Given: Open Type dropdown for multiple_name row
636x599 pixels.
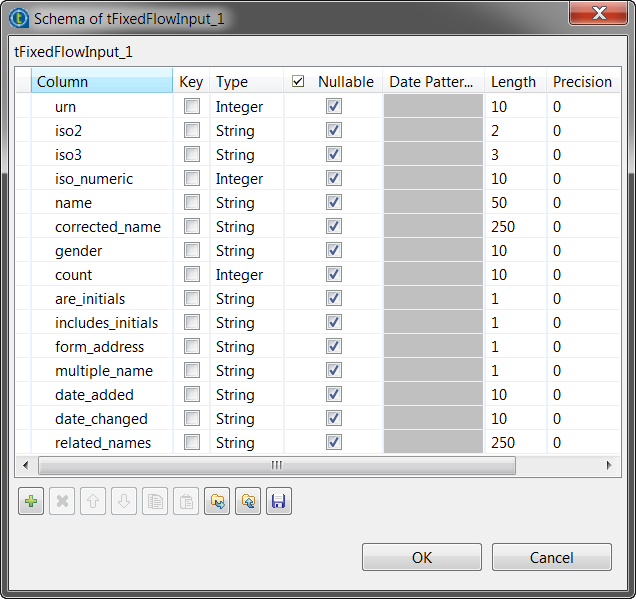Looking at the screenshot, I should 247,371.
